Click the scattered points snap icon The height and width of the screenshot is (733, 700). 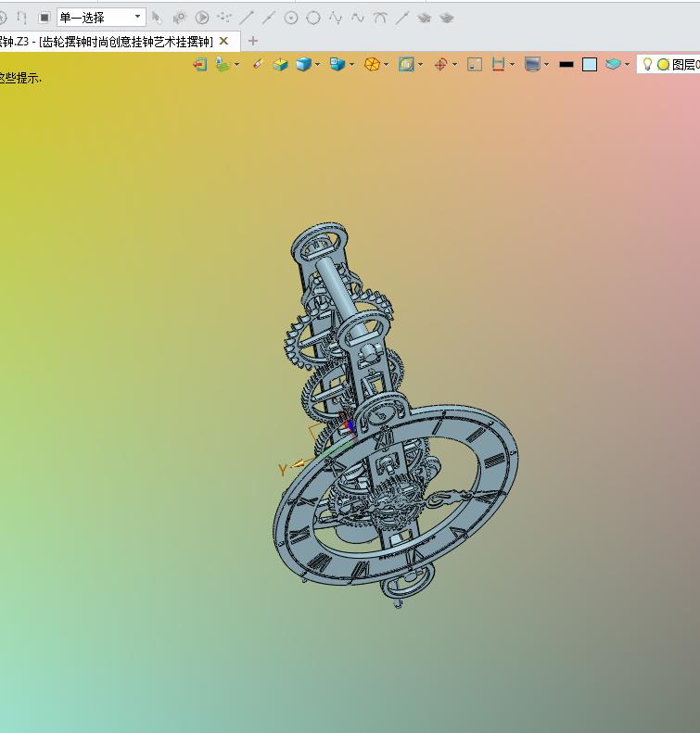[x=224, y=18]
